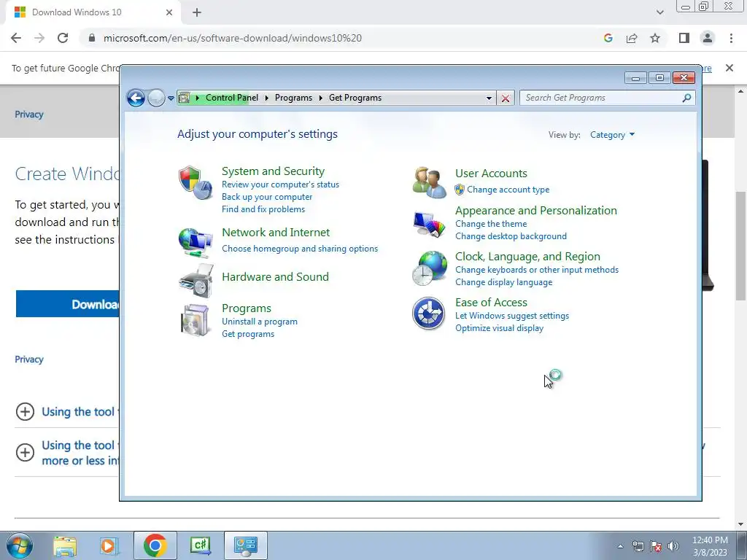Open the User Accounts people icon
This screenshot has width=747, height=560.
[429, 182]
